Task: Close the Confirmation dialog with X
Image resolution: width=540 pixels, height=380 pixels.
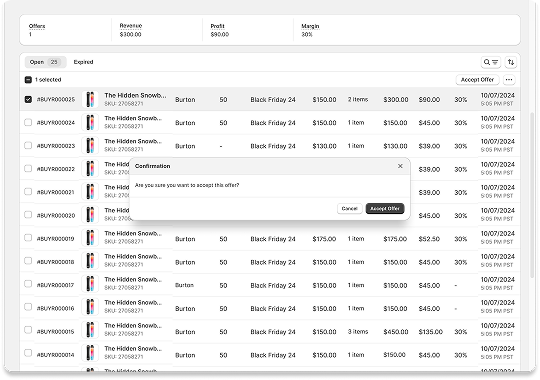Action: pyautogui.click(x=400, y=166)
